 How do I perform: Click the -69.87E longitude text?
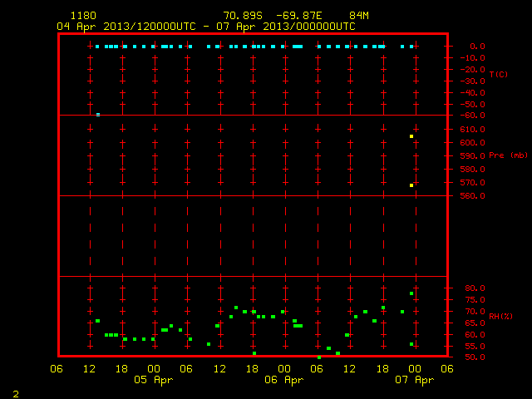(299, 16)
